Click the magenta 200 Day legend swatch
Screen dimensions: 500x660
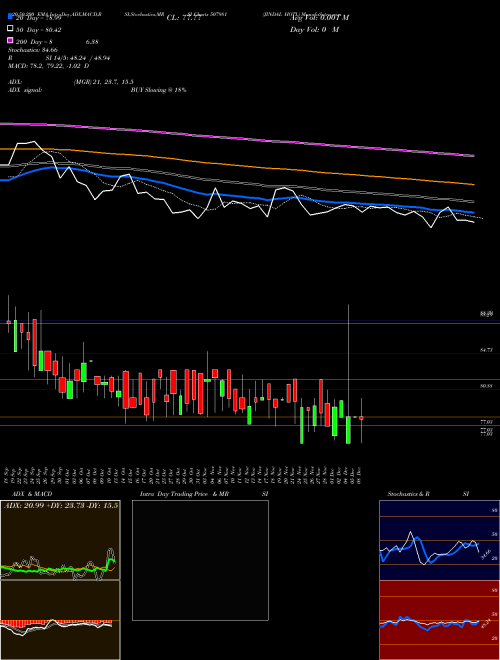coord(11,41)
